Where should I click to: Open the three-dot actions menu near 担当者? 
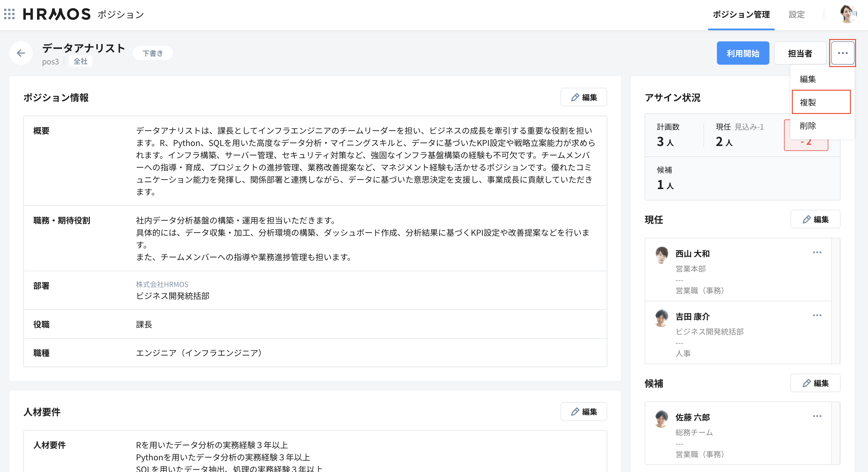(x=842, y=53)
